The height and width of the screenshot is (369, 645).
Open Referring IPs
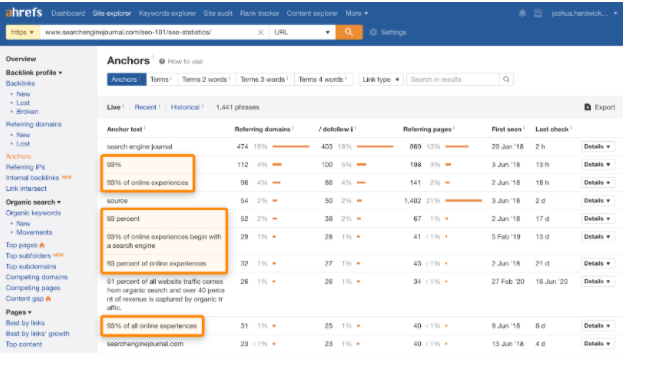pyautogui.click(x=26, y=167)
